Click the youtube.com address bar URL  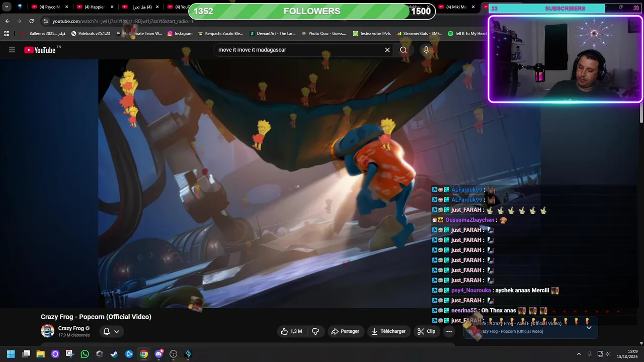(x=123, y=21)
